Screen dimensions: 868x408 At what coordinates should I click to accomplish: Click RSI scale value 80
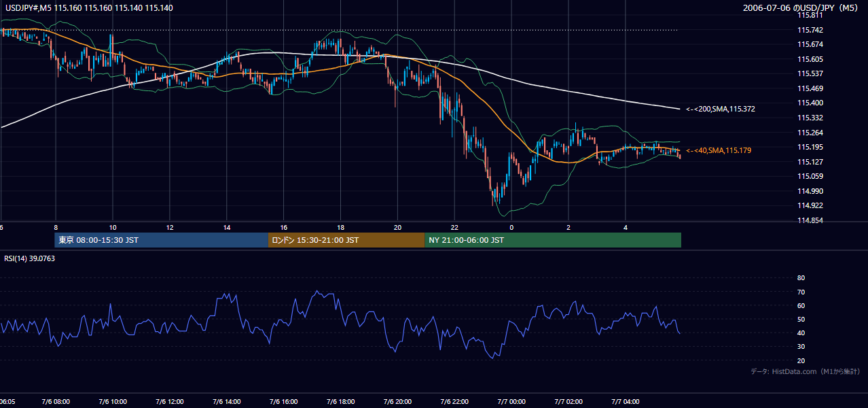pos(801,278)
